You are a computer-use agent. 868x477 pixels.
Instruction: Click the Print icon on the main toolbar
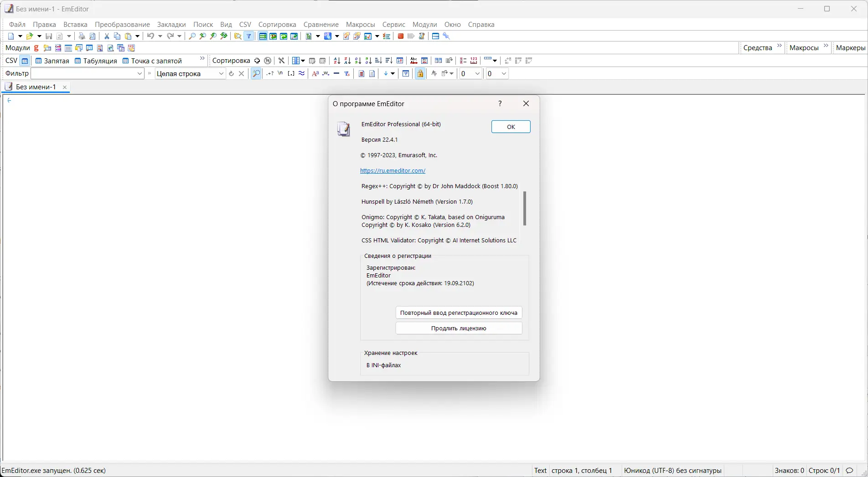point(82,36)
